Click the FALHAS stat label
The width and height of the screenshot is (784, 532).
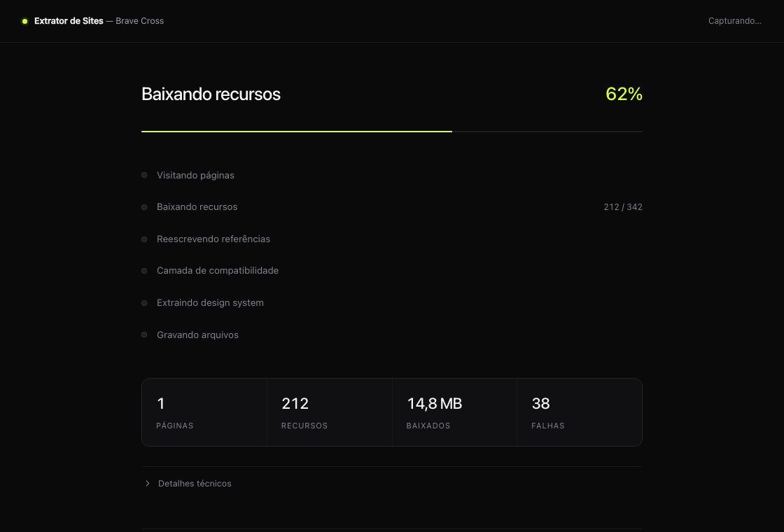pos(548,426)
